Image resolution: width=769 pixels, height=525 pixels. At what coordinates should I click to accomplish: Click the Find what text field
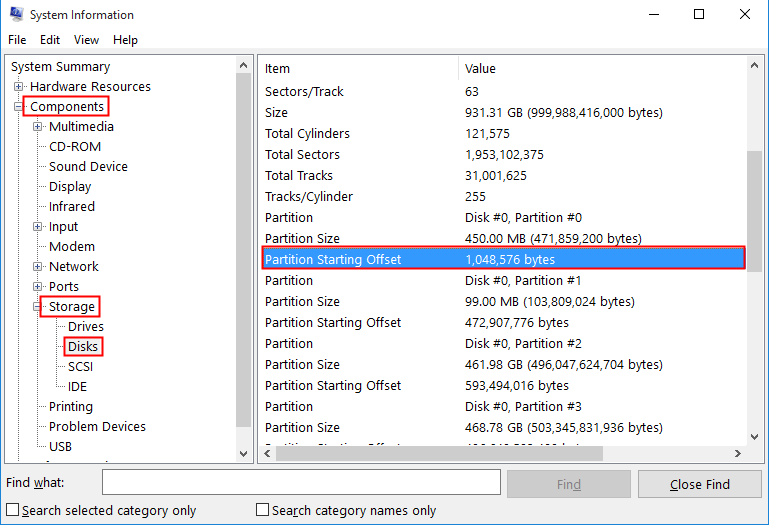point(301,482)
